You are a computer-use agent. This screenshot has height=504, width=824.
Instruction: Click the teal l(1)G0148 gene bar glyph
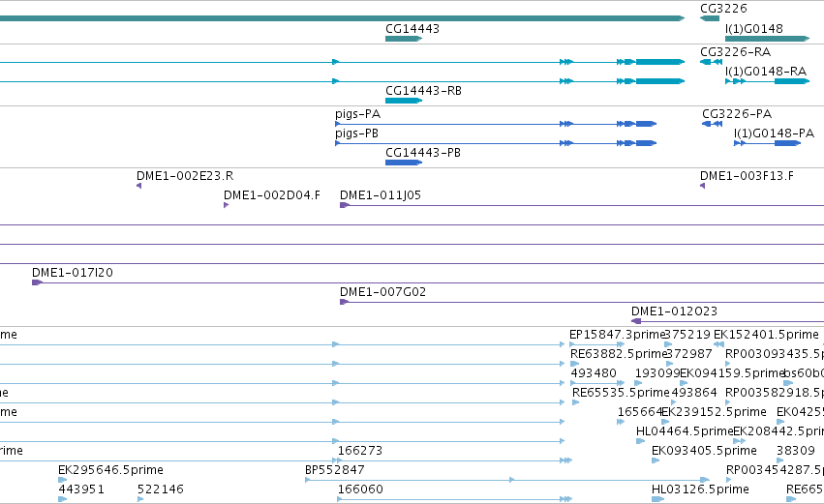click(767, 39)
